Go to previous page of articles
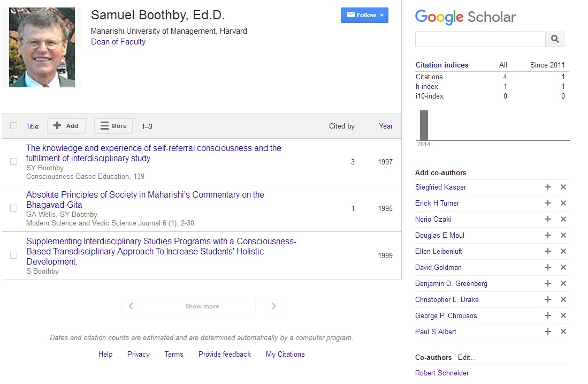This screenshot has width=588, height=384. tap(131, 306)
